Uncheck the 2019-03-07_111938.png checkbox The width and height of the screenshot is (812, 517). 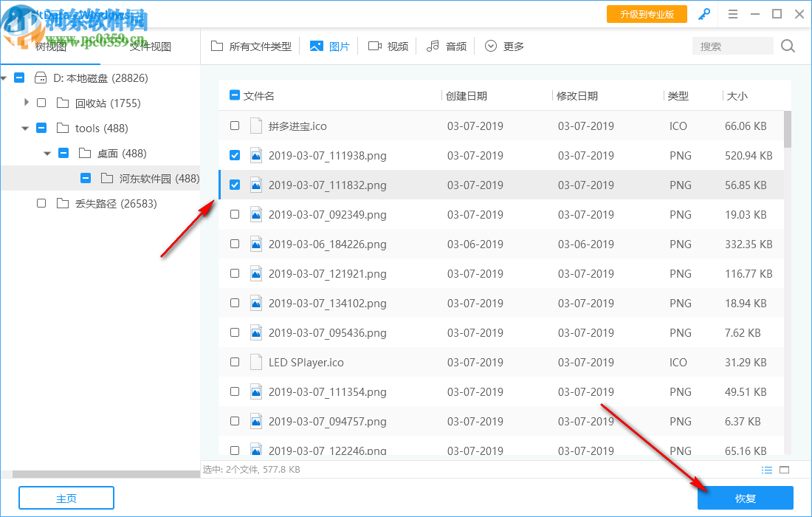[235, 155]
